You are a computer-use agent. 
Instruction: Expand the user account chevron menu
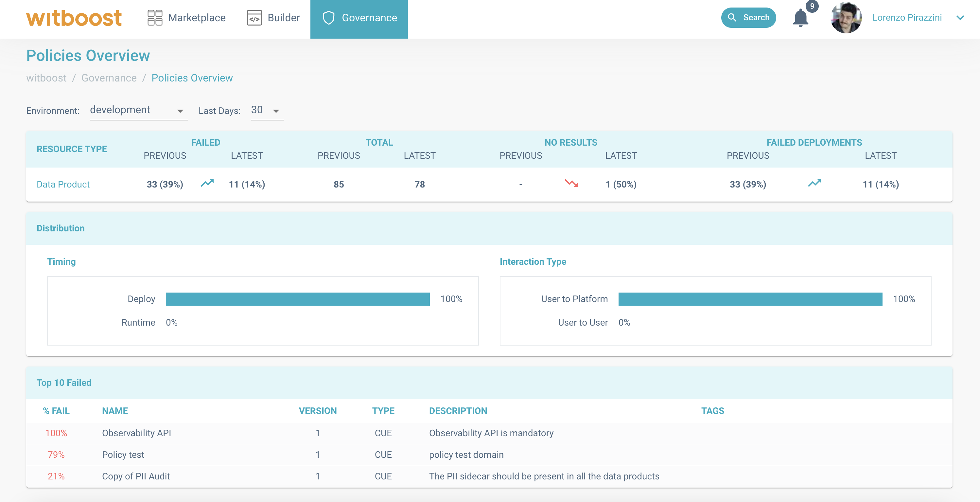(x=960, y=18)
